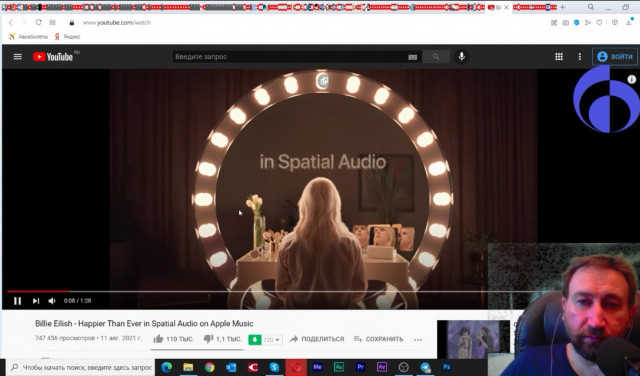Open the suggested video thumbnail
The image size is (640, 376).
tap(473, 339)
